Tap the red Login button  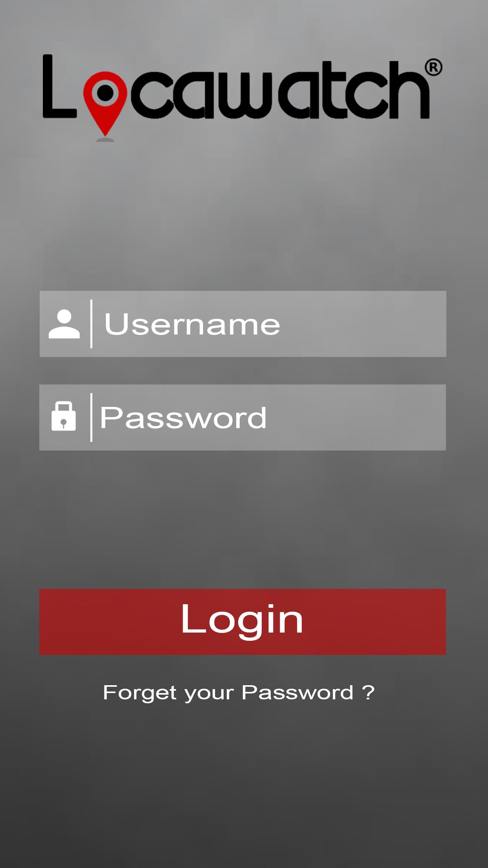242,622
